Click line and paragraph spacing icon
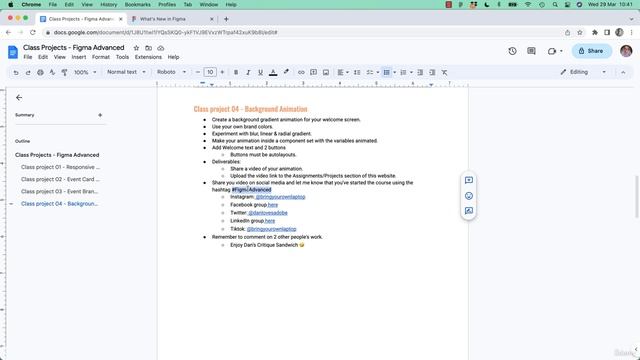Viewport: 640px width, 360px height. (x=357, y=72)
